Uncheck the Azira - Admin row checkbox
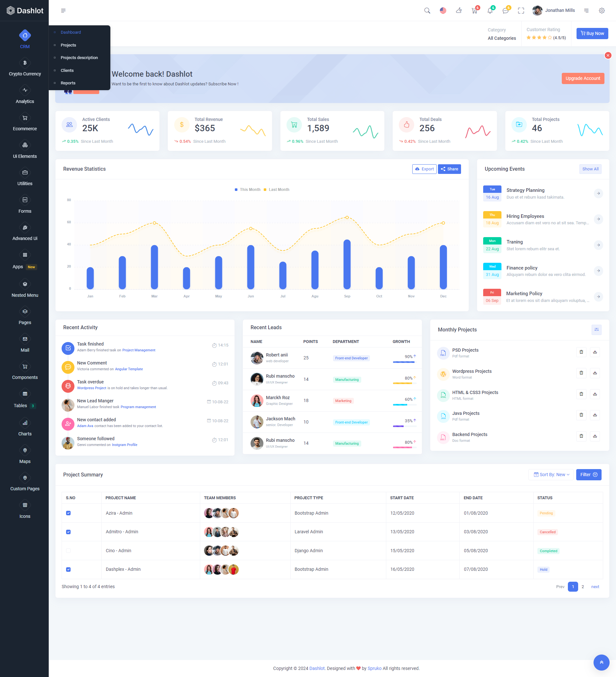The height and width of the screenshot is (677, 616). pos(69,513)
